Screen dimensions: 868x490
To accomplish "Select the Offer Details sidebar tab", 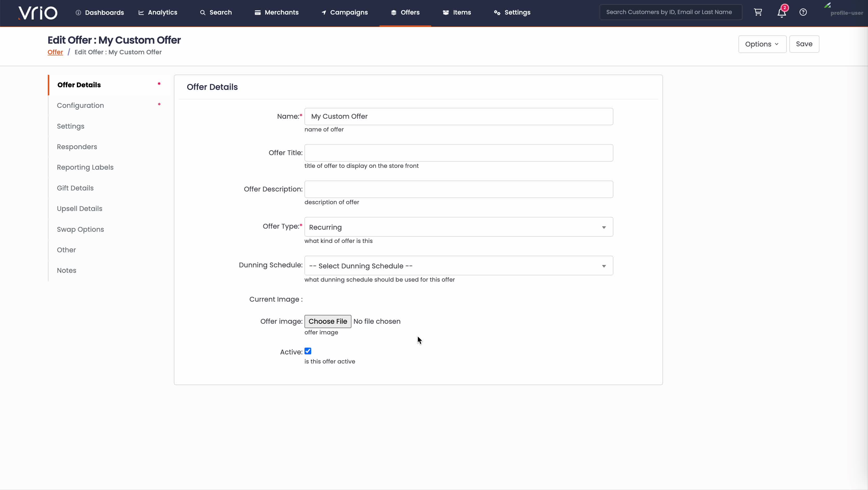I will [108, 85].
